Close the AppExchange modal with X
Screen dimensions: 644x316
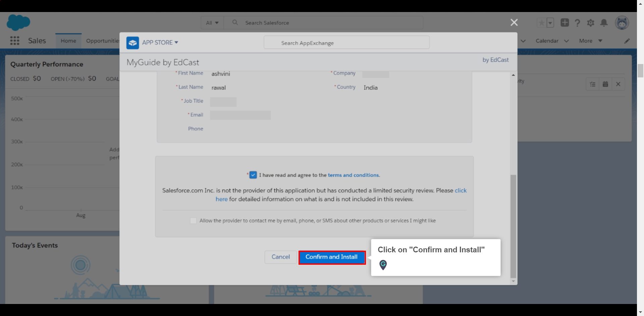pyautogui.click(x=514, y=22)
